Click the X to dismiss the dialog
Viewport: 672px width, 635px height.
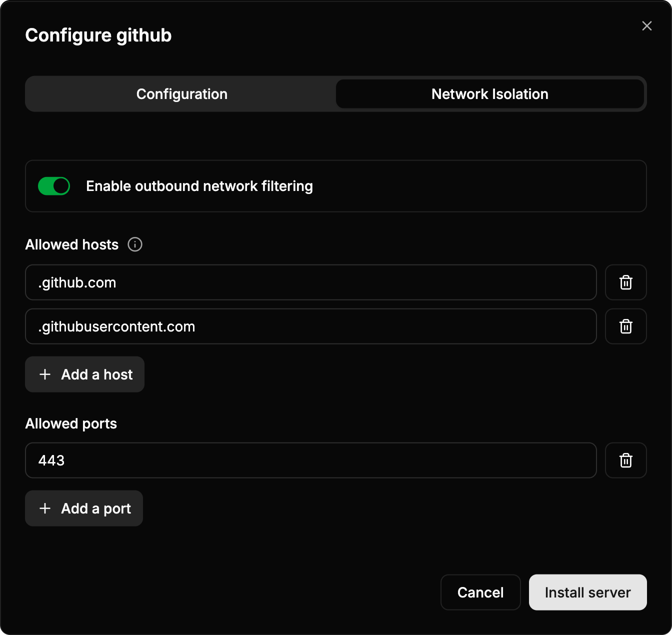pos(646,26)
